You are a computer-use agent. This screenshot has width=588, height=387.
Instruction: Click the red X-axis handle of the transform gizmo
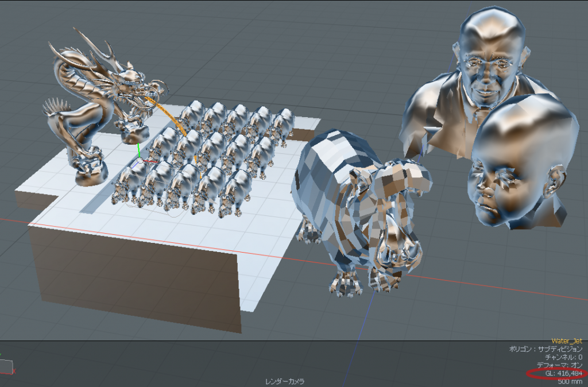point(150,161)
